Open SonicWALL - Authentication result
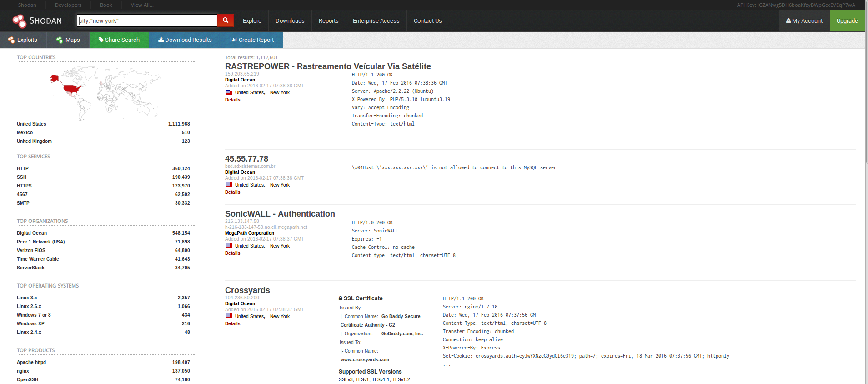Viewport: 868px width, 384px height. point(280,214)
